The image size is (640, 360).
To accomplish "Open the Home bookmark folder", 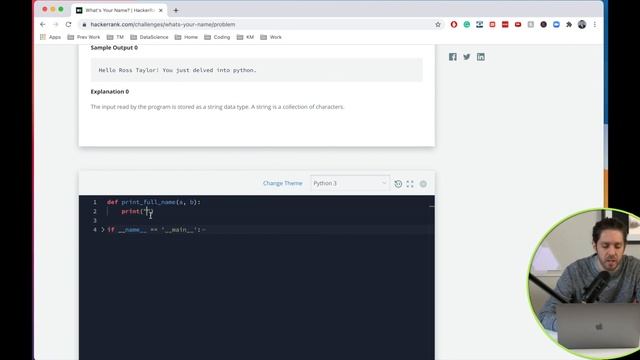I will tap(186, 37).
